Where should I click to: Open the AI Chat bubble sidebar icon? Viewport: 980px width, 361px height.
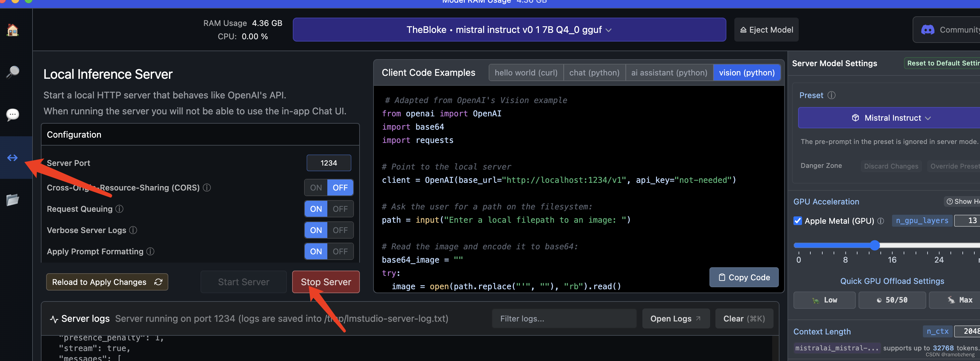(13, 114)
